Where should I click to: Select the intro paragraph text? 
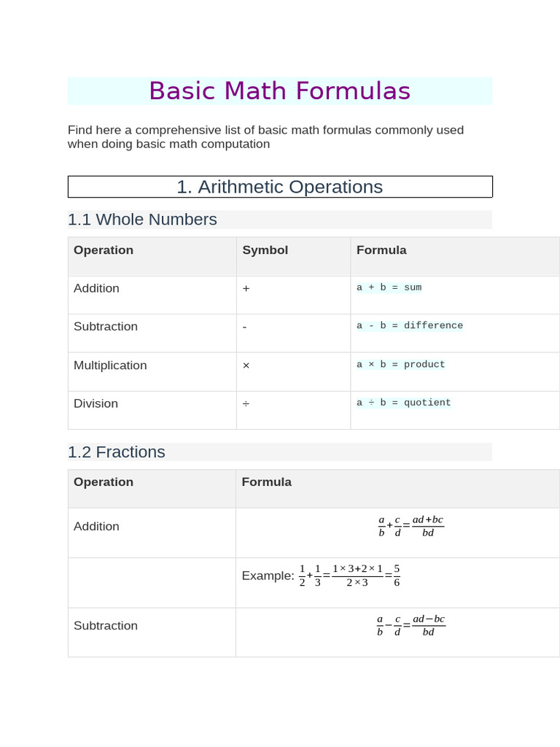(x=265, y=136)
